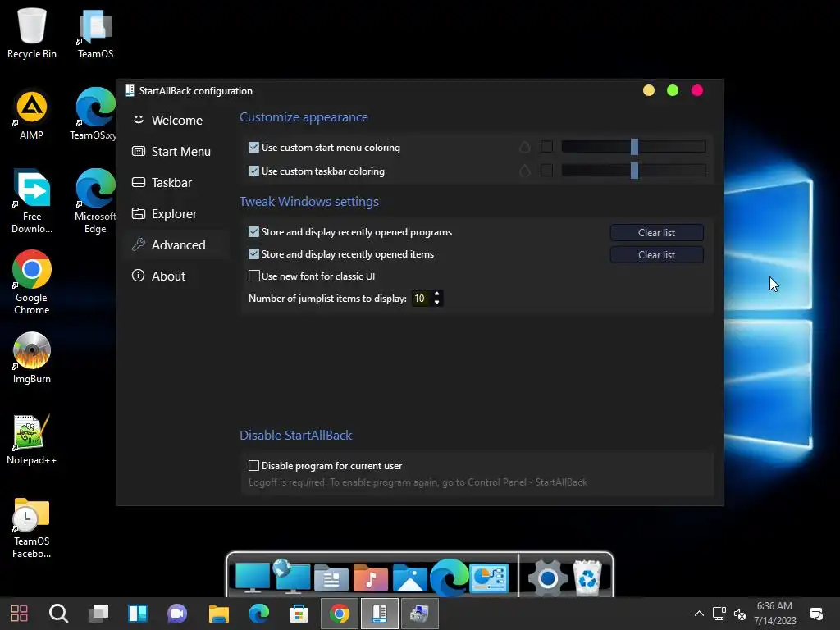The width and height of the screenshot is (840, 630).
Task: Open taskbar color swatch picker
Action: pos(546,171)
